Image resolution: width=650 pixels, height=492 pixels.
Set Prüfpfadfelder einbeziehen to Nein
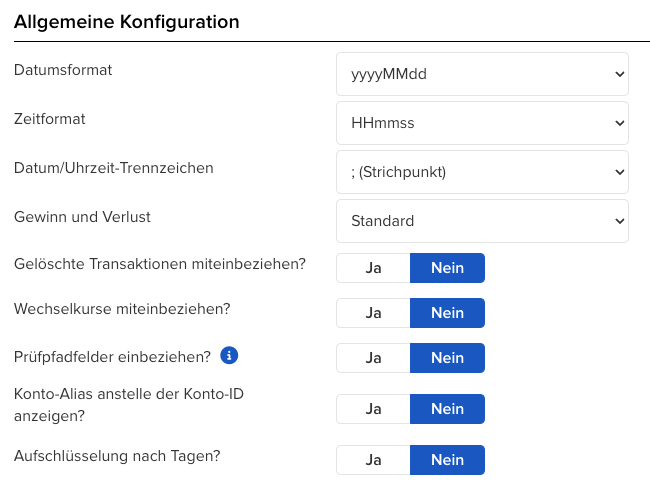(447, 358)
